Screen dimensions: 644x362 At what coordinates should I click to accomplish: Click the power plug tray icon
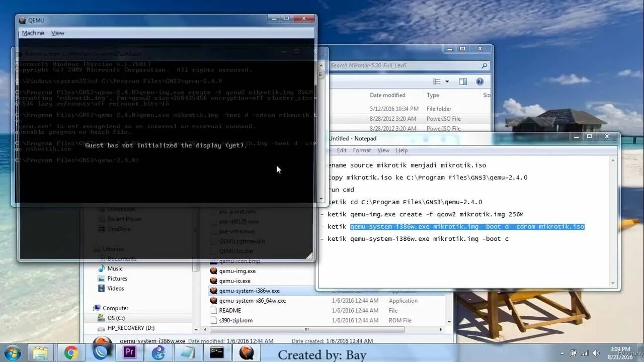point(573,353)
